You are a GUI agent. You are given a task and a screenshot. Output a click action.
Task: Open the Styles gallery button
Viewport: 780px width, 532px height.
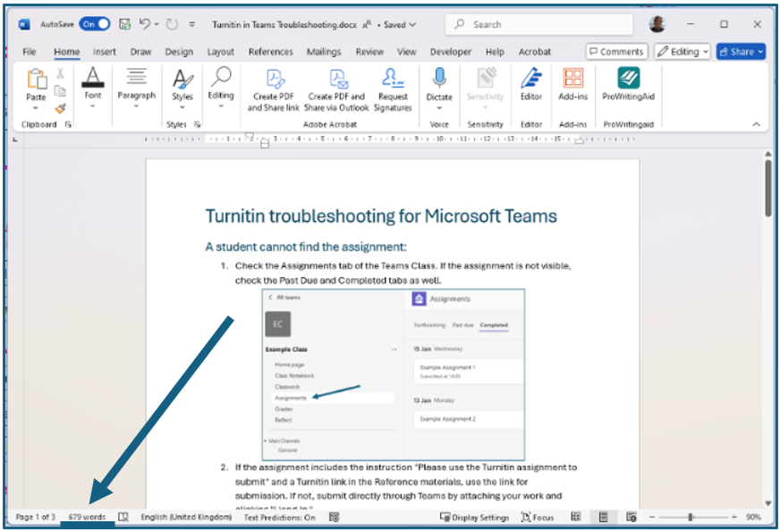tap(182, 89)
